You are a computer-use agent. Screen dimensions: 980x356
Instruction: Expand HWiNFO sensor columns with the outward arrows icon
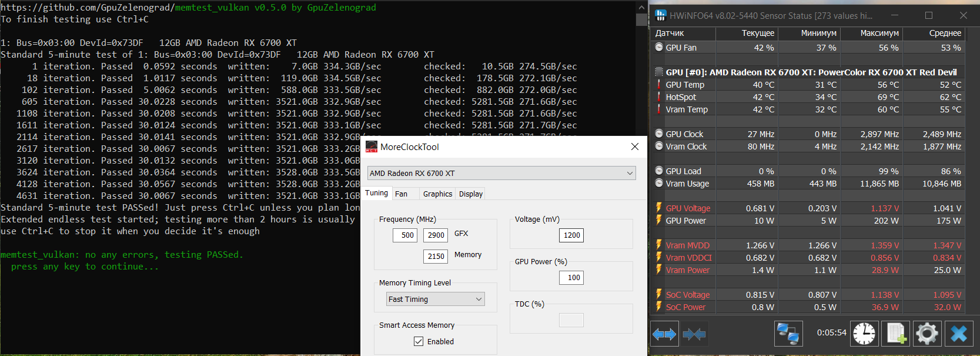(665, 334)
